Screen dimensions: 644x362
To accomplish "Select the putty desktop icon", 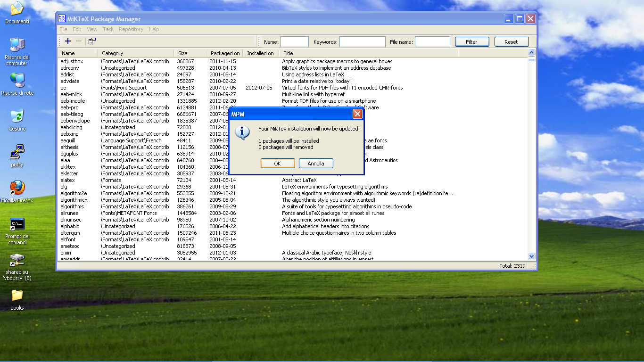I will click(17, 156).
